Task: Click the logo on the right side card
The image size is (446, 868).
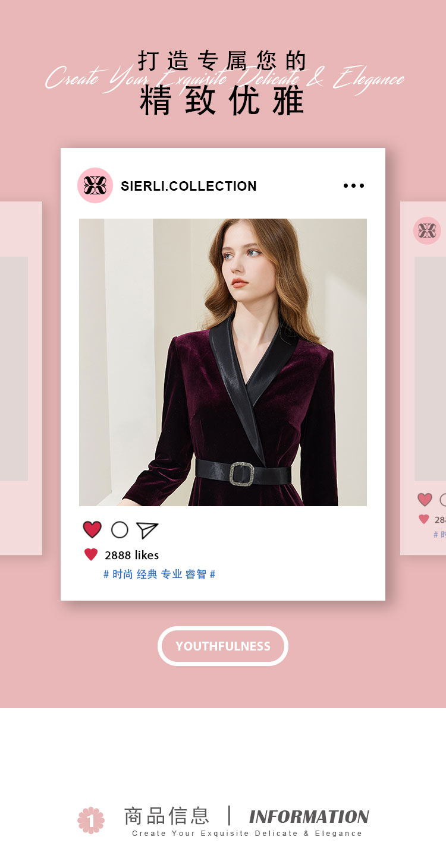Action: click(x=427, y=231)
